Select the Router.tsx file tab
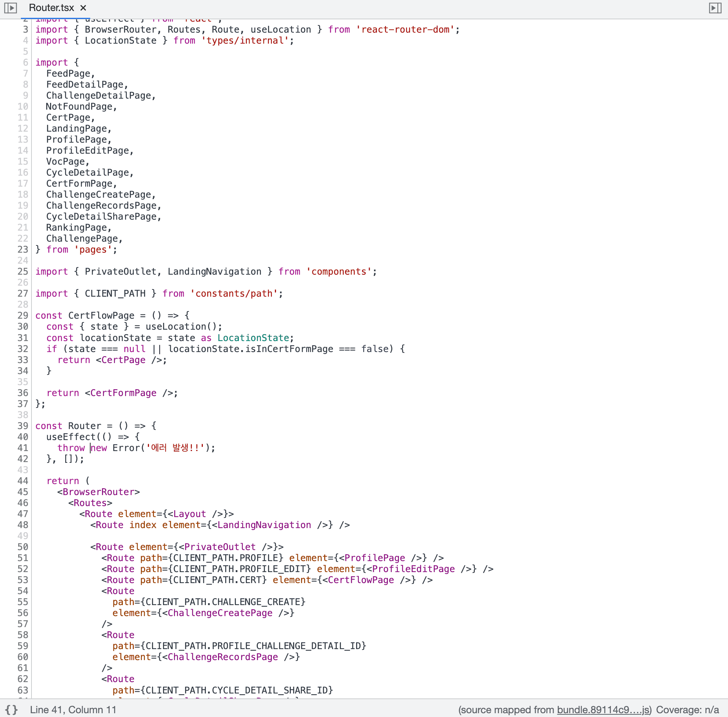The image size is (728, 717). tap(52, 8)
